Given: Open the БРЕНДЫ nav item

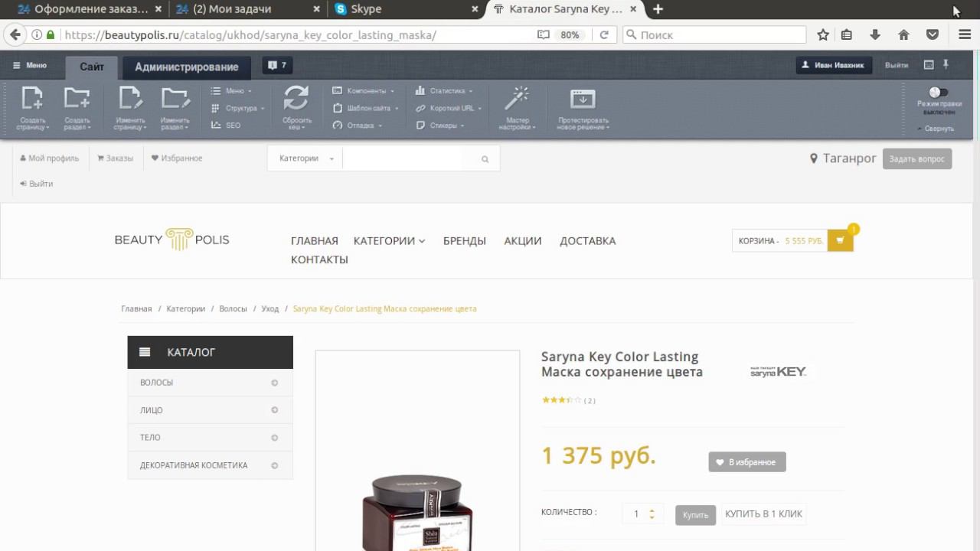Looking at the screenshot, I should point(465,241).
